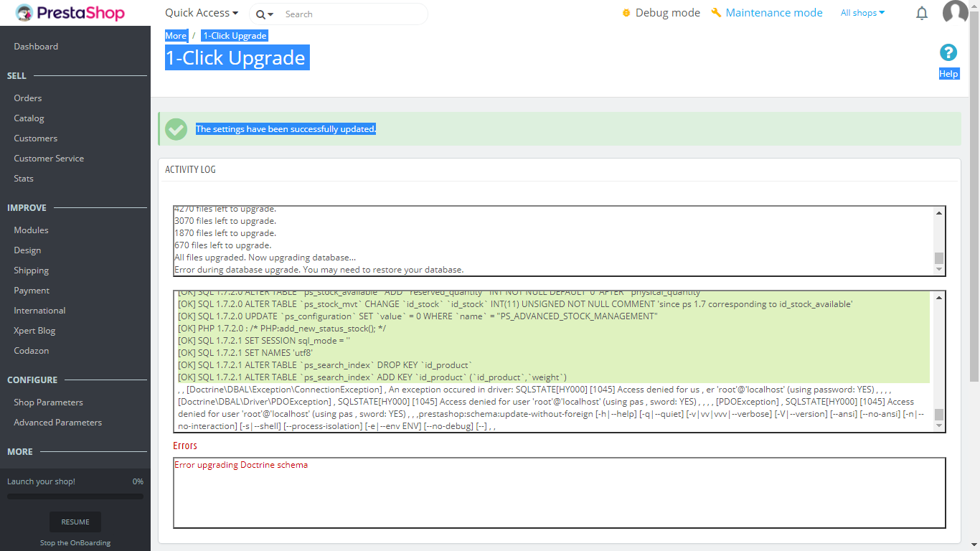Open Advanced Parameters

57,423
